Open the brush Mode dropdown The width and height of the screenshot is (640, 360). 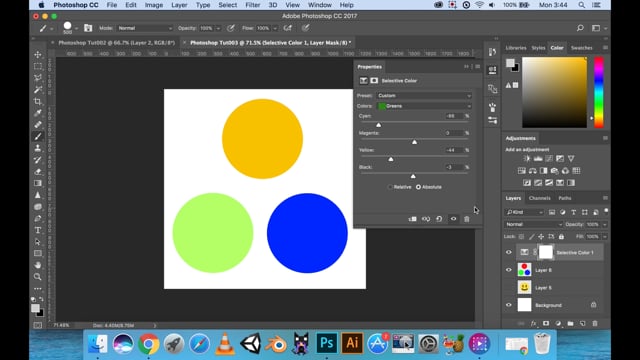(x=144, y=28)
